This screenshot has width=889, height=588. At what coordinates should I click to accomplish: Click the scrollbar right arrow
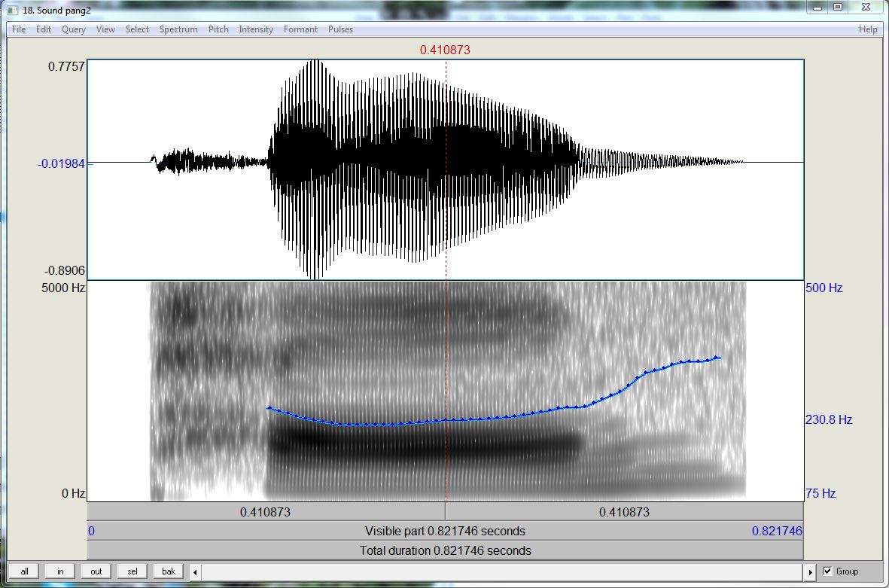810,572
